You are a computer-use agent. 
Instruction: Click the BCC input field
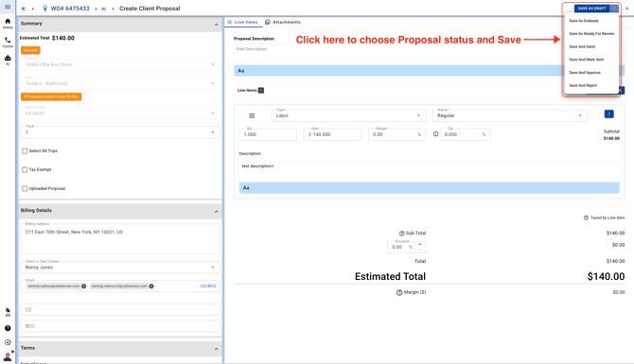(x=120, y=325)
